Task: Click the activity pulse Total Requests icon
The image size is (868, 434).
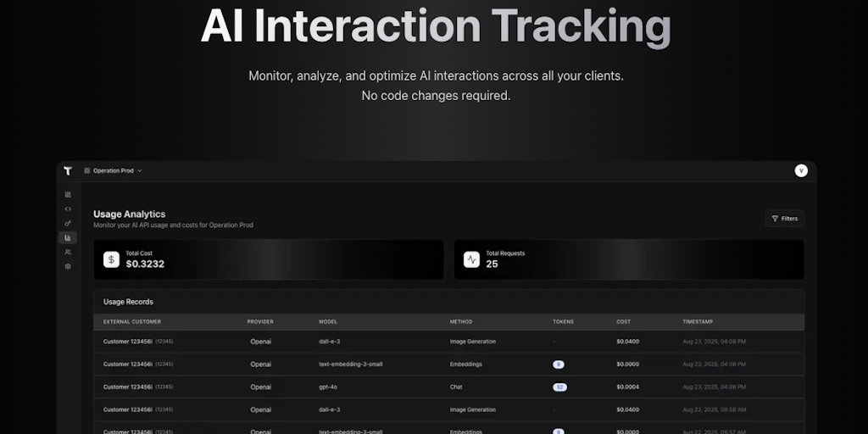Action: coord(471,259)
